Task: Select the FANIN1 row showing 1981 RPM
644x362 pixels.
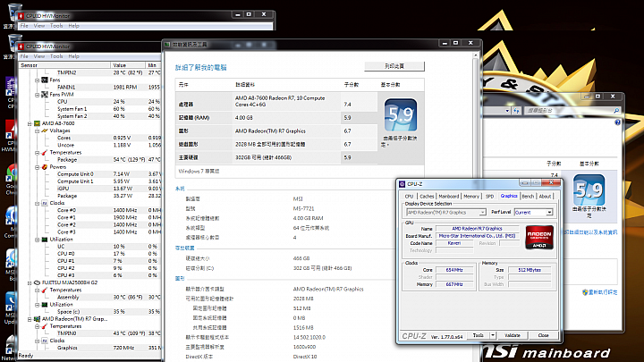Action: point(90,87)
